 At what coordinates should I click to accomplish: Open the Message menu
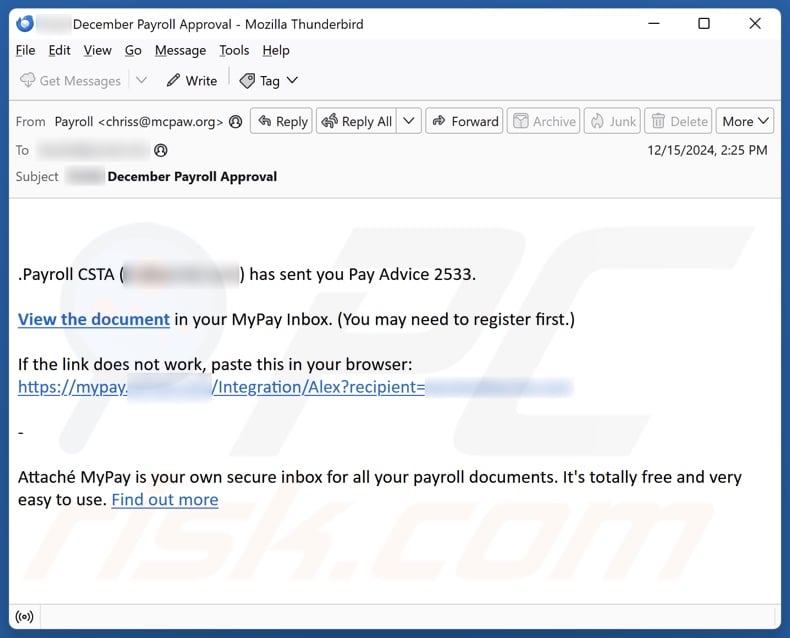click(x=180, y=50)
